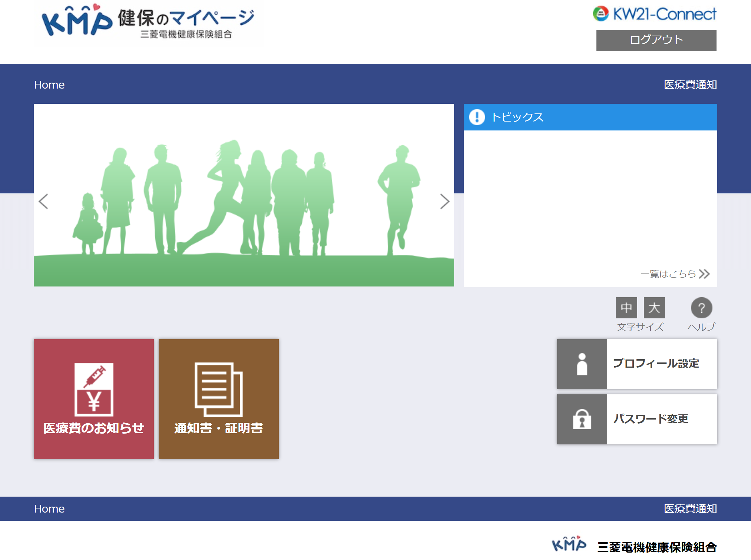Click the person icon for プロフィール設定
751x560 pixels.
(582, 364)
